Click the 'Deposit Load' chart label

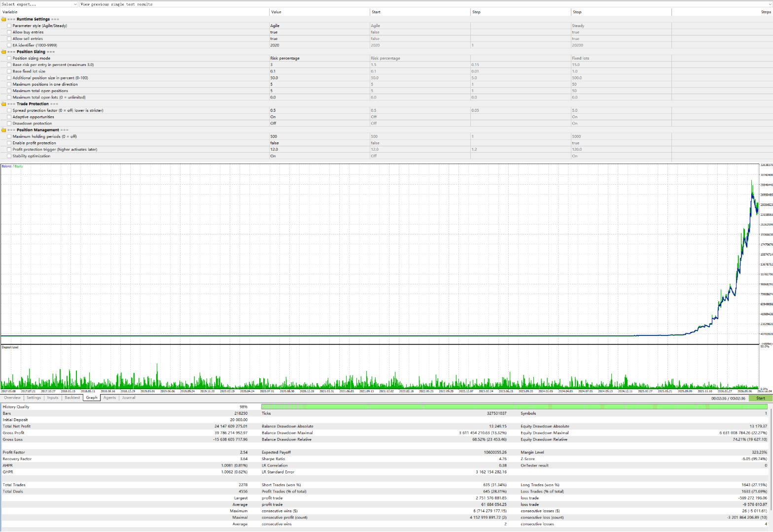(x=10, y=347)
